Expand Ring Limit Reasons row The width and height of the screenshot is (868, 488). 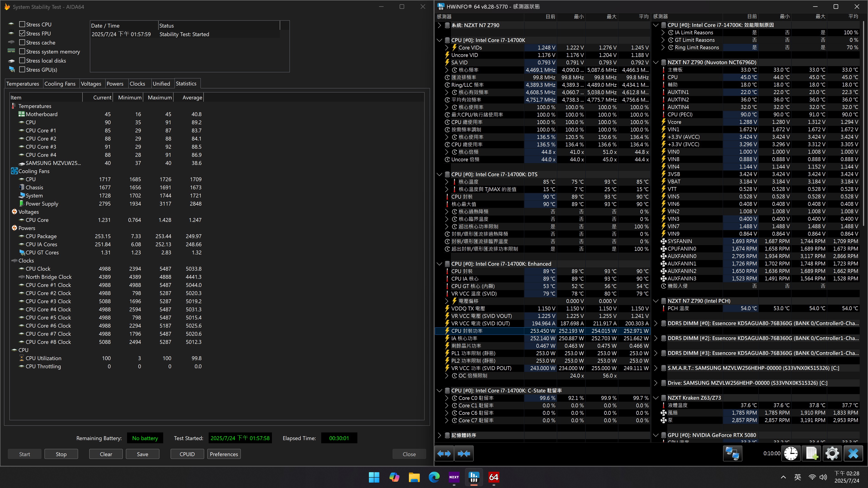[x=663, y=47]
